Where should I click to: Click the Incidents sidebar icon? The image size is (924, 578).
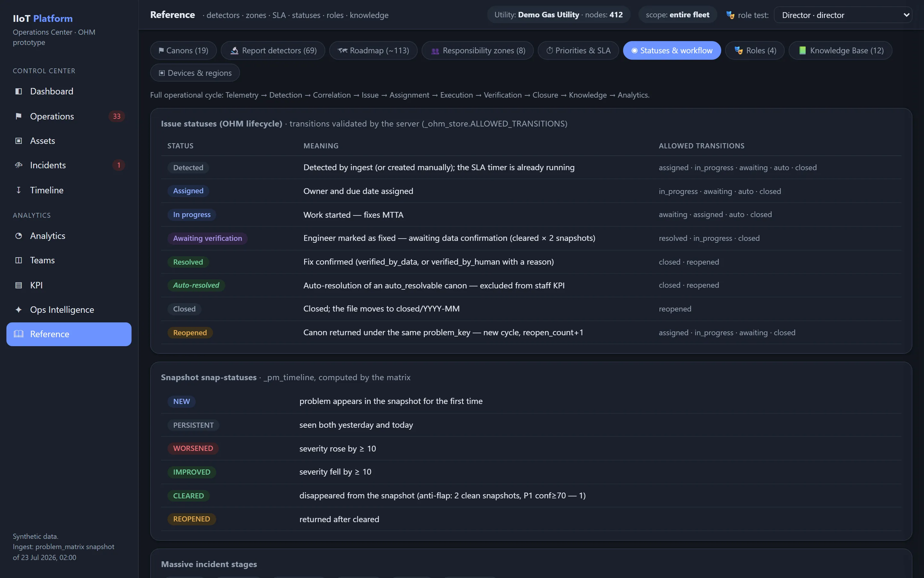[18, 165]
